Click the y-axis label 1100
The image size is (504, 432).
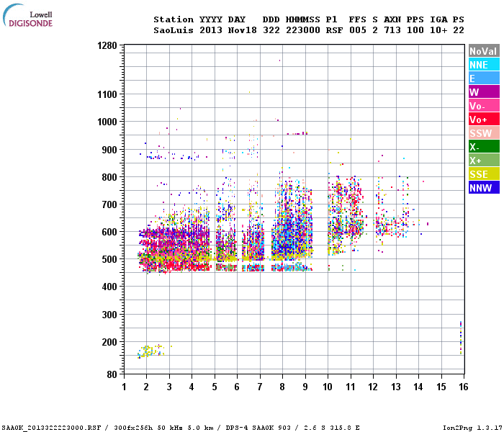pyautogui.click(x=107, y=94)
